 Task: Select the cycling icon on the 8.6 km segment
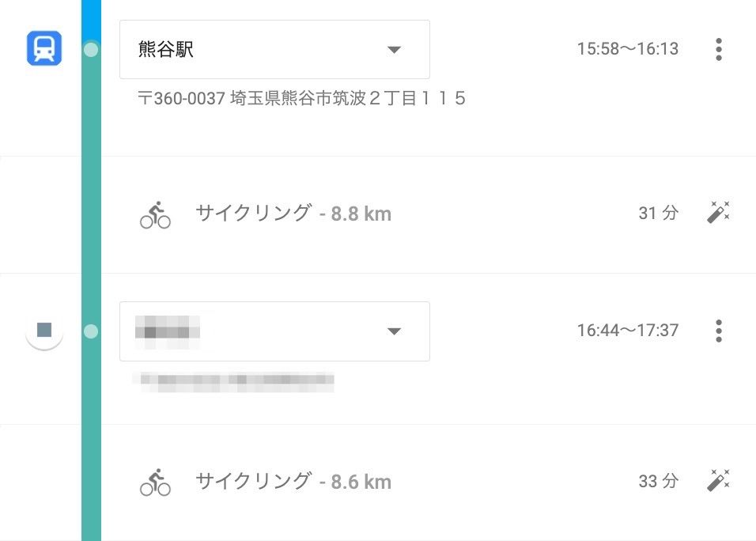click(155, 481)
